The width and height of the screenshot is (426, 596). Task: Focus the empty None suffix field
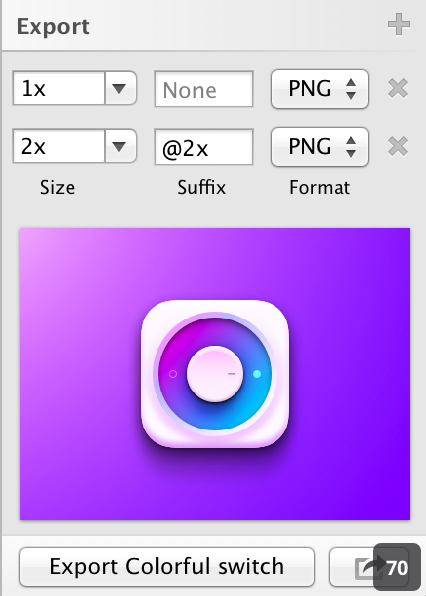[x=204, y=89]
